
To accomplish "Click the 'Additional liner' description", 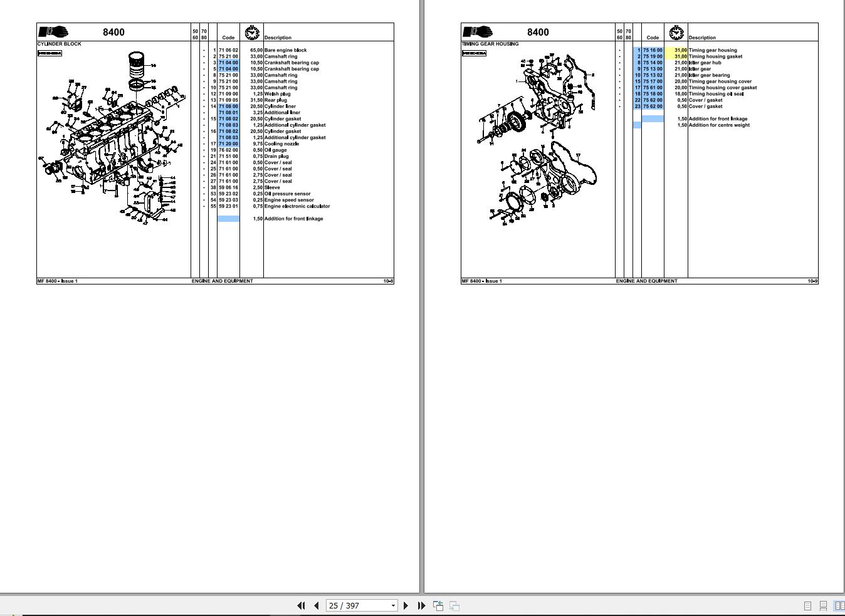I will pyautogui.click(x=282, y=113).
